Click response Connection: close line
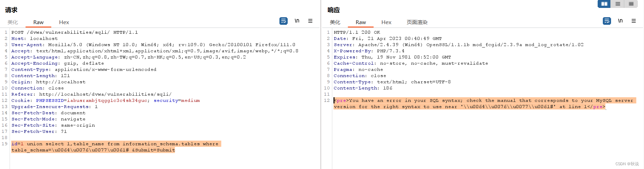The height and width of the screenshot is (169, 644). pyautogui.click(x=360, y=76)
